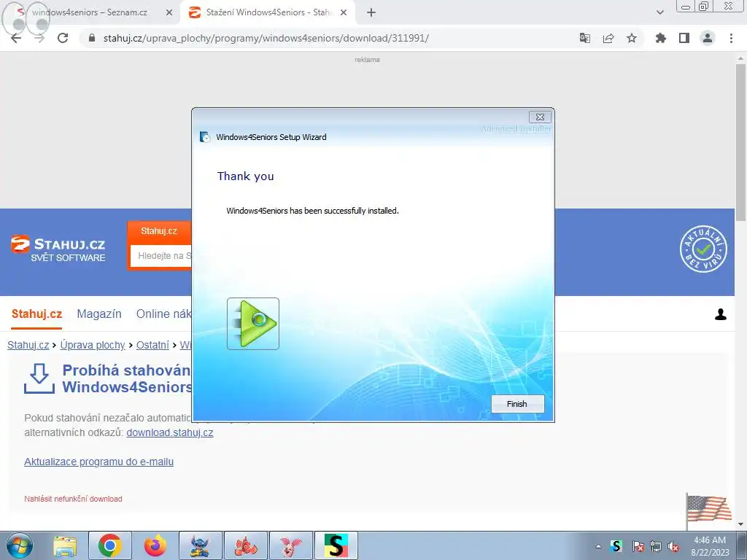Open the network tray icon
This screenshot has width=747, height=560.
(x=656, y=546)
